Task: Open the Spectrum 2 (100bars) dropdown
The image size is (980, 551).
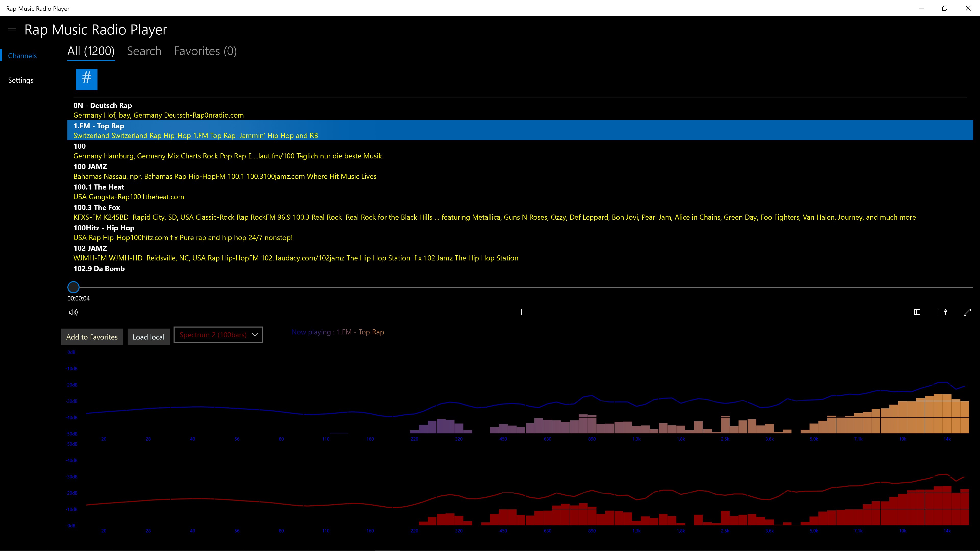Action: 213,335
